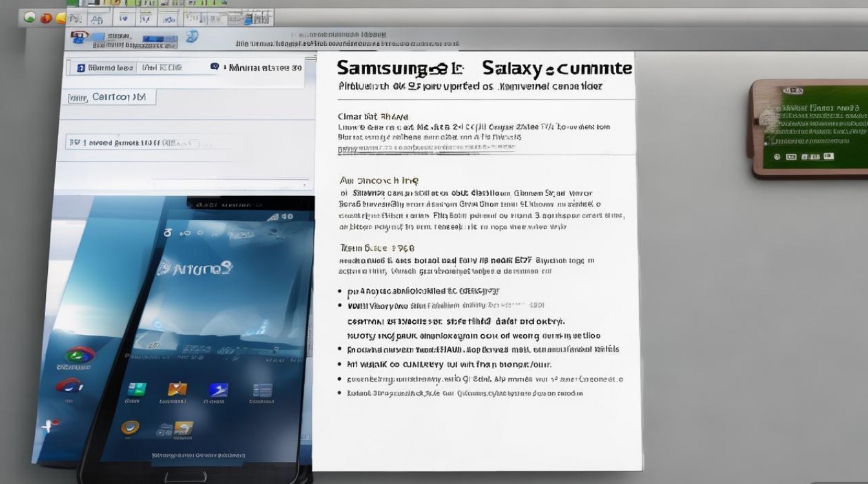The height and width of the screenshot is (484, 868).
Task: Tap the green and red round app icon
Action: coord(79,354)
